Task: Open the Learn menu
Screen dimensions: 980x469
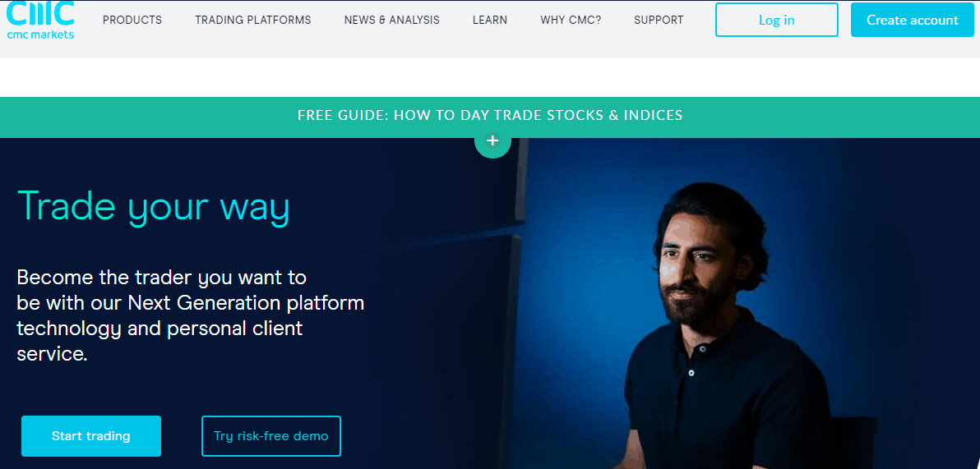Action: pyautogui.click(x=490, y=20)
